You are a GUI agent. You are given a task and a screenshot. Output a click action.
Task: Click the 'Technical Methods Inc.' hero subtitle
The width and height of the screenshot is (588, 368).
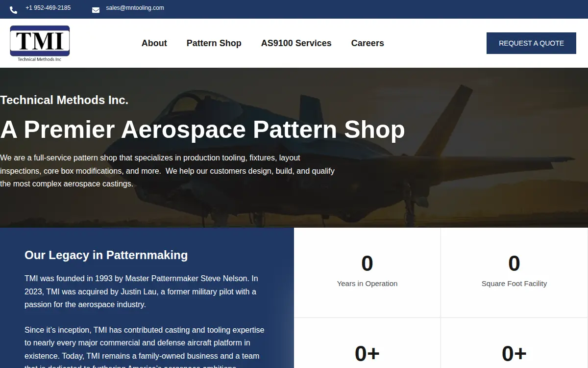tap(64, 100)
